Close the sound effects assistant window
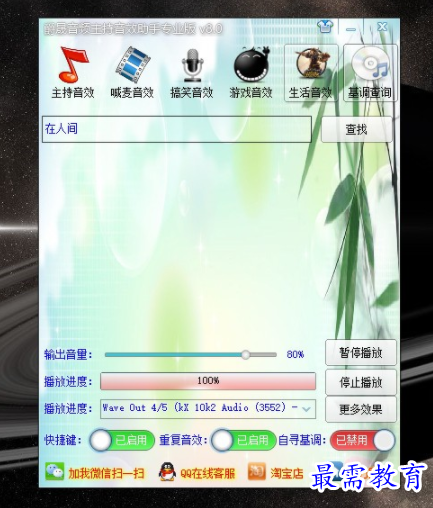 [382, 27]
